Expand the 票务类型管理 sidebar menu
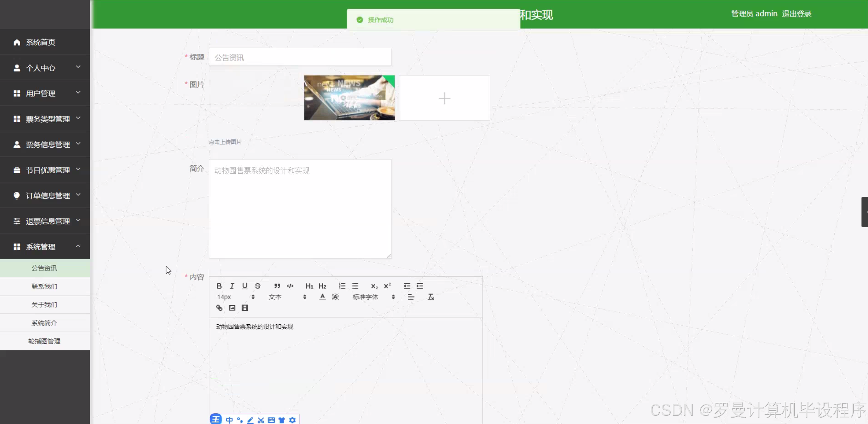The width and height of the screenshot is (868, 424). click(x=45, y=119)
